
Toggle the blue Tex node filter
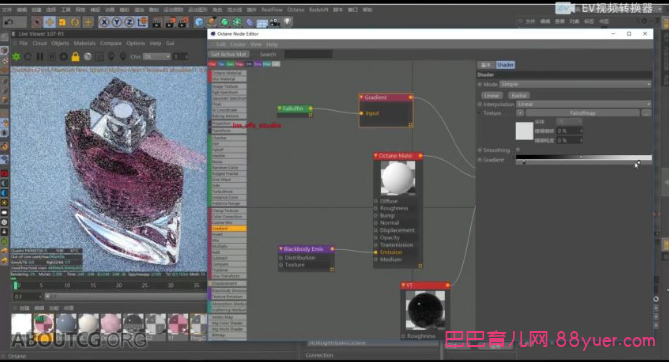[x=221, y=64]
